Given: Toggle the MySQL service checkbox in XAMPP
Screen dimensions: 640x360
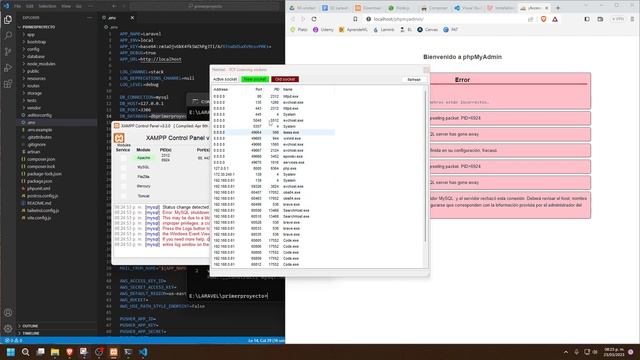Looking at the screenshot, I should [x=124, y=167].
